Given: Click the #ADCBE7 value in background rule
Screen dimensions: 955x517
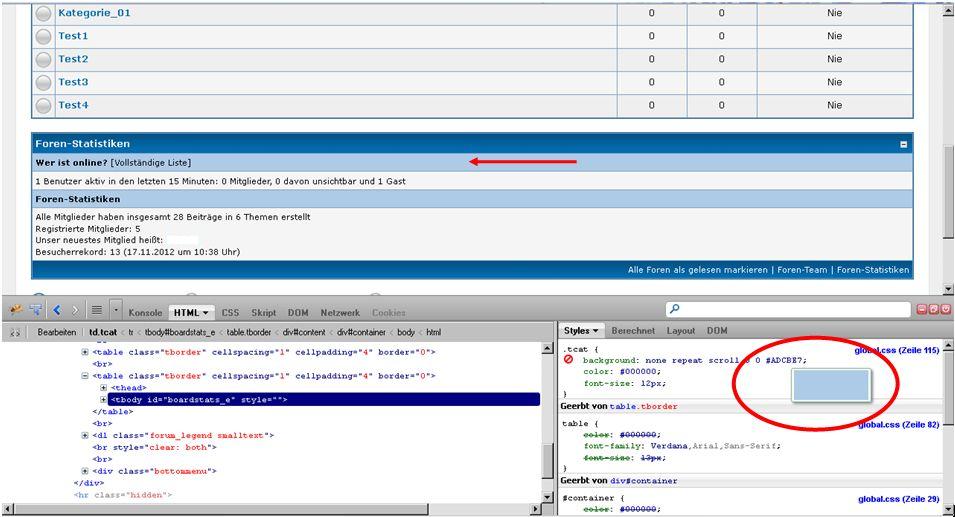Looking at the screenshot, I should 786,360.
